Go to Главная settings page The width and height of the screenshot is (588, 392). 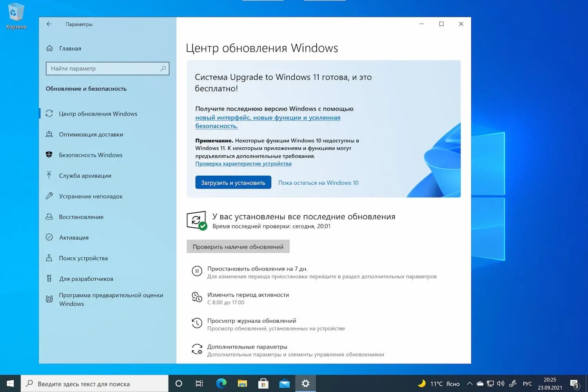pos(107,48)
